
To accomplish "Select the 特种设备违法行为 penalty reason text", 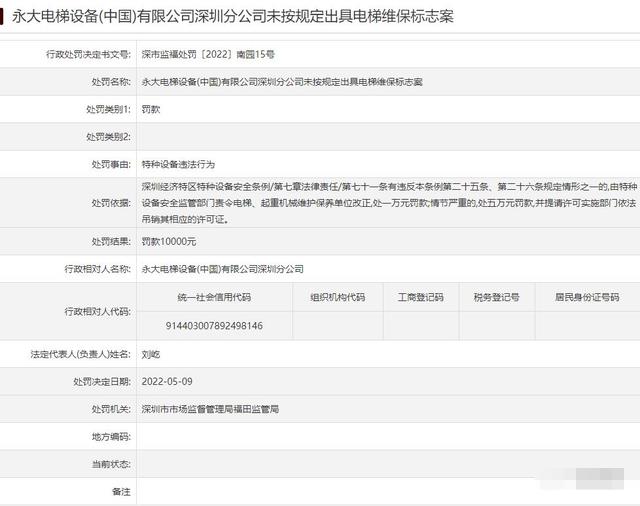I will tap(179, 163).
